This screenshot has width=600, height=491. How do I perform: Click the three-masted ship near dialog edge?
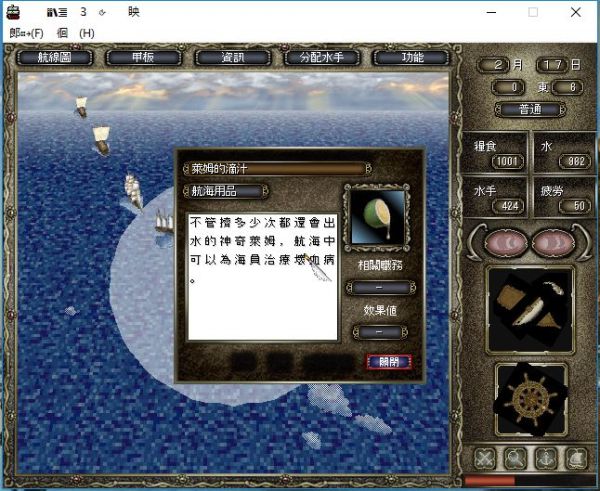click(165, 222)
